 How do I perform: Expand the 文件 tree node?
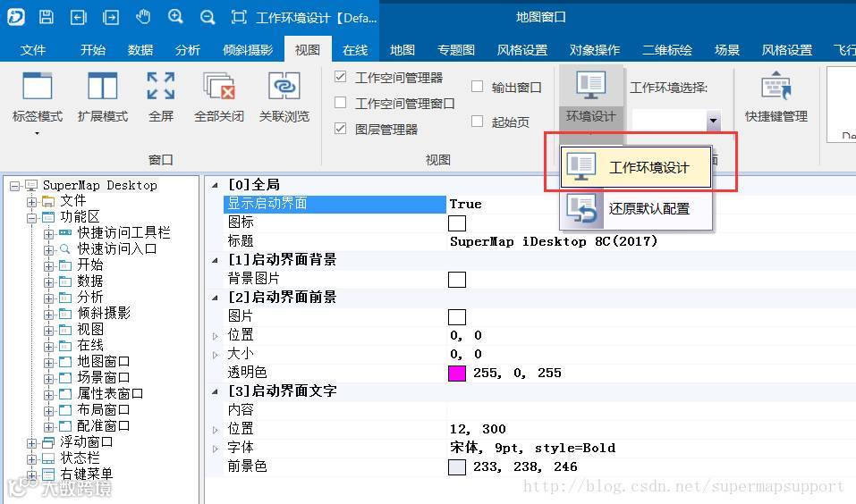[x=31, y=201]
